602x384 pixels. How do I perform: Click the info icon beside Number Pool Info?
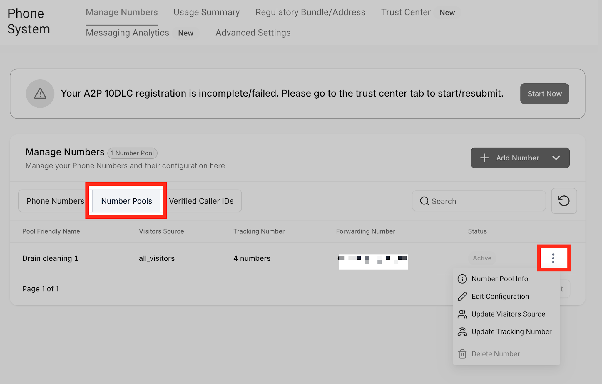coord(462,279)
